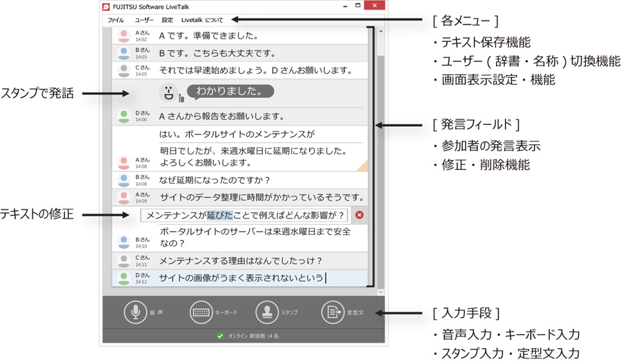
Task: Click D-san's green avatar at 14:12
Action: (x=124, y=279)
